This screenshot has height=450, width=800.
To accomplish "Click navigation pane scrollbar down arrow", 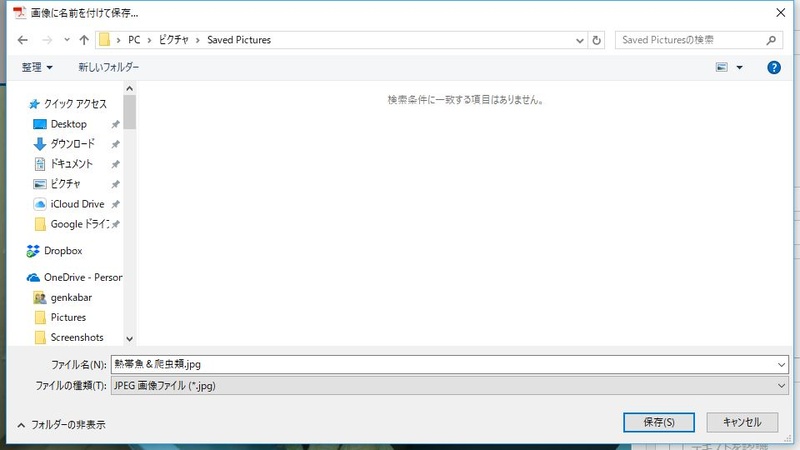I will coord(130,339).
